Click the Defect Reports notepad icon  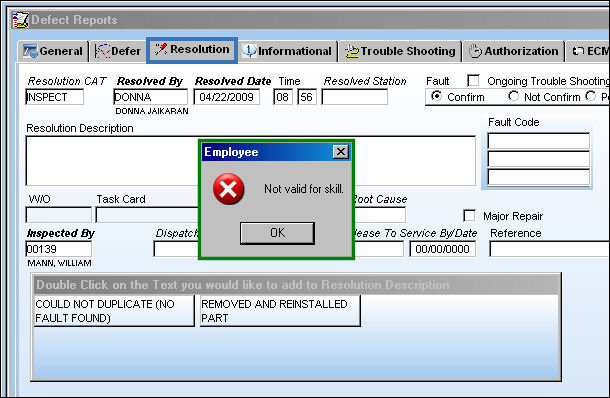20,20
